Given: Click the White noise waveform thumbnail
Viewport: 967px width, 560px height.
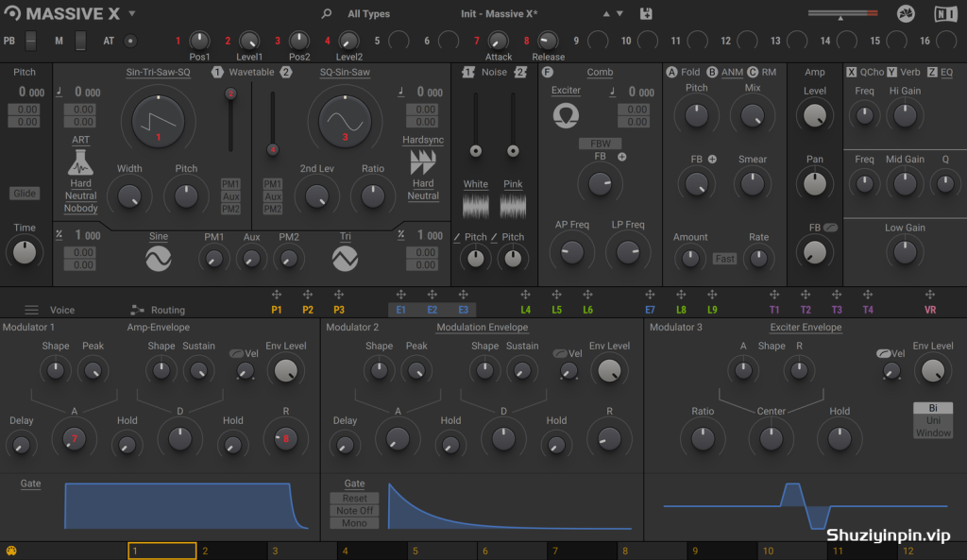Looking at the screenshot, I should coord(476,206).
